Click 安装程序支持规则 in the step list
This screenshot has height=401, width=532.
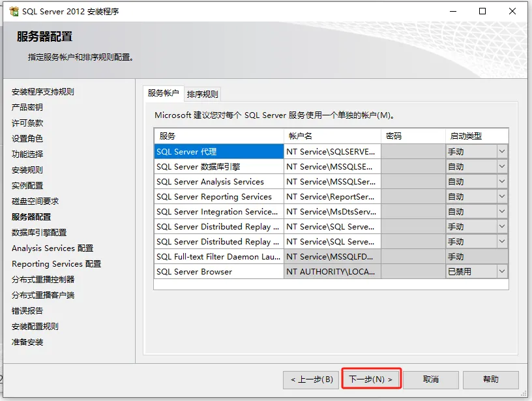43,91
